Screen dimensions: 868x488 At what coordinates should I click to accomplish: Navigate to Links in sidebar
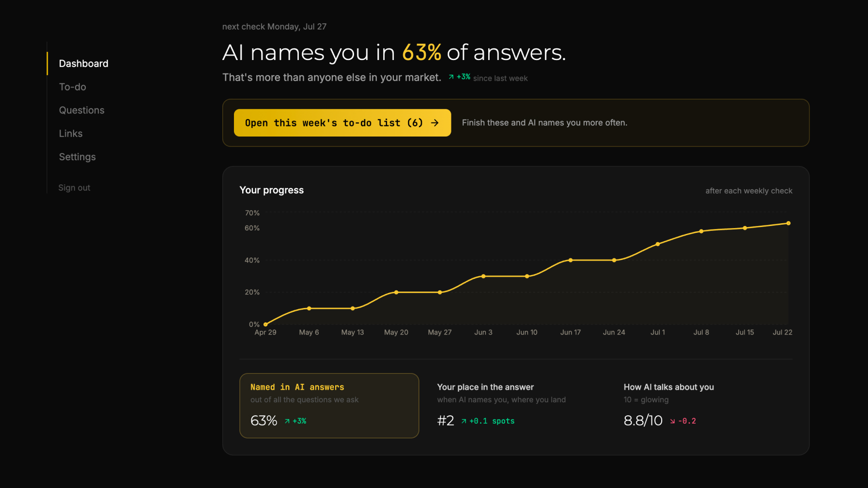coord(71,133)
